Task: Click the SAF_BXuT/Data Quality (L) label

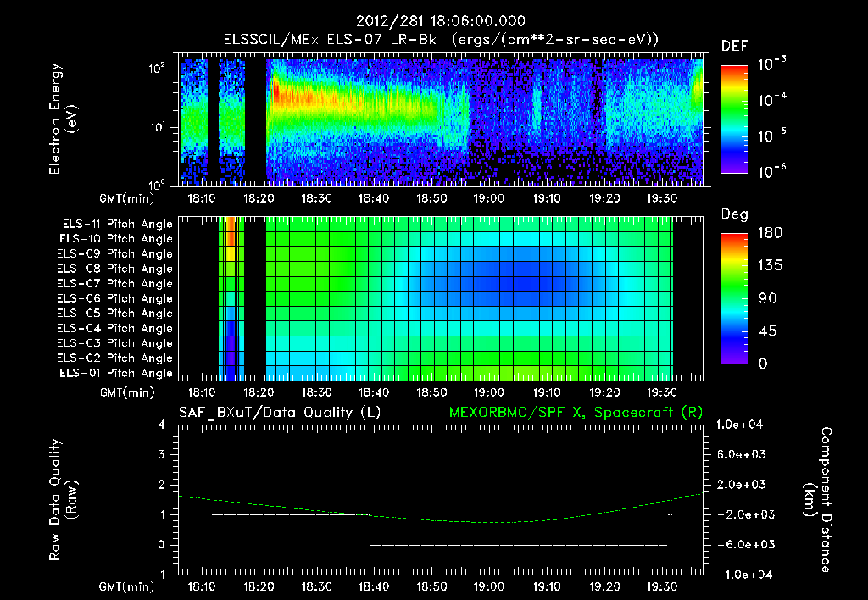Action: (x=280, y=413)
